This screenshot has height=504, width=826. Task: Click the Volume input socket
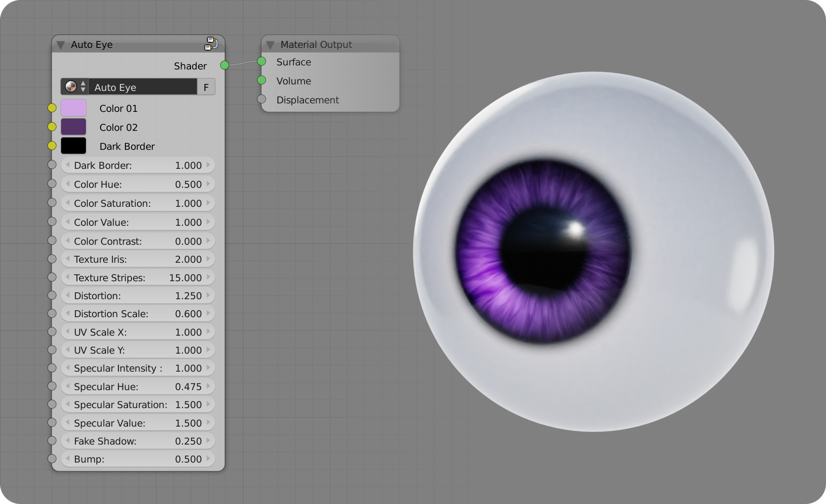pos(261,80)
